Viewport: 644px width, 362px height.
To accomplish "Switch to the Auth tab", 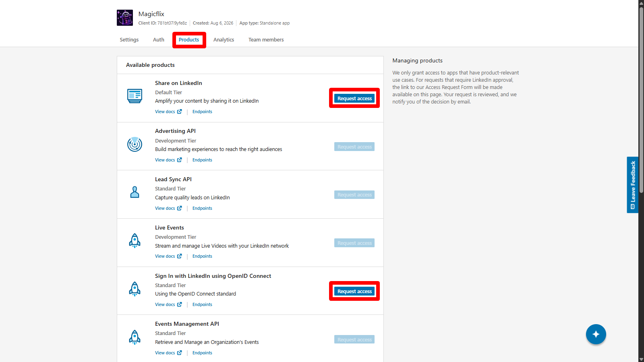I will click(159, 40).
